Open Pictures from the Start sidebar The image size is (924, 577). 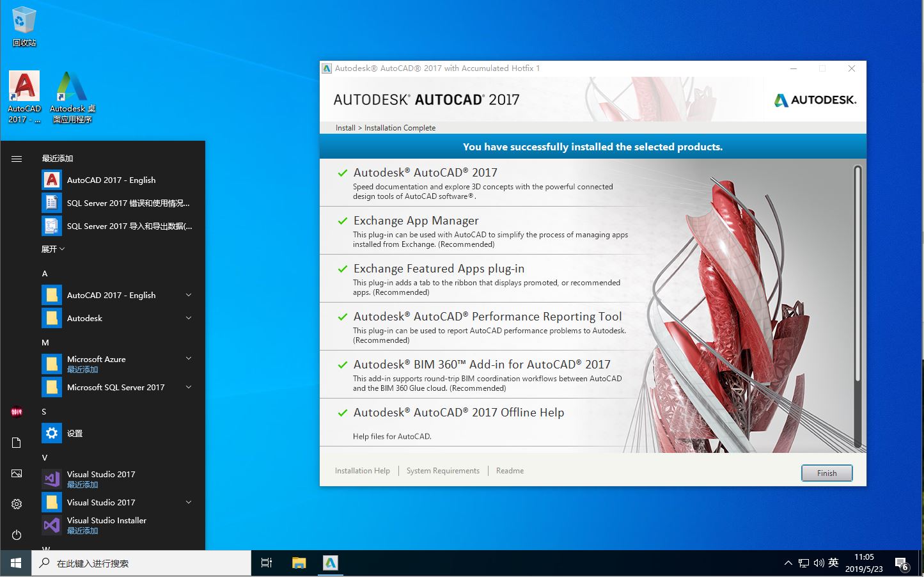coord(17,473)
